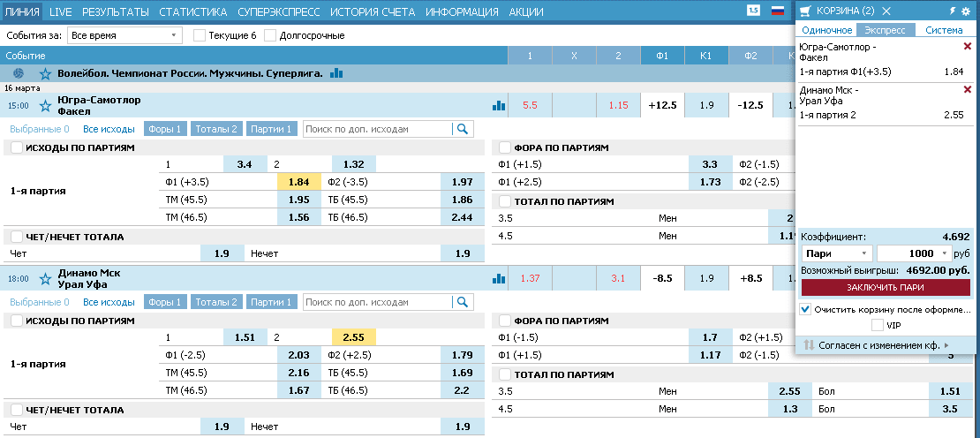Select 1.37 odds for Динамо Мск win

pos(530,279)
